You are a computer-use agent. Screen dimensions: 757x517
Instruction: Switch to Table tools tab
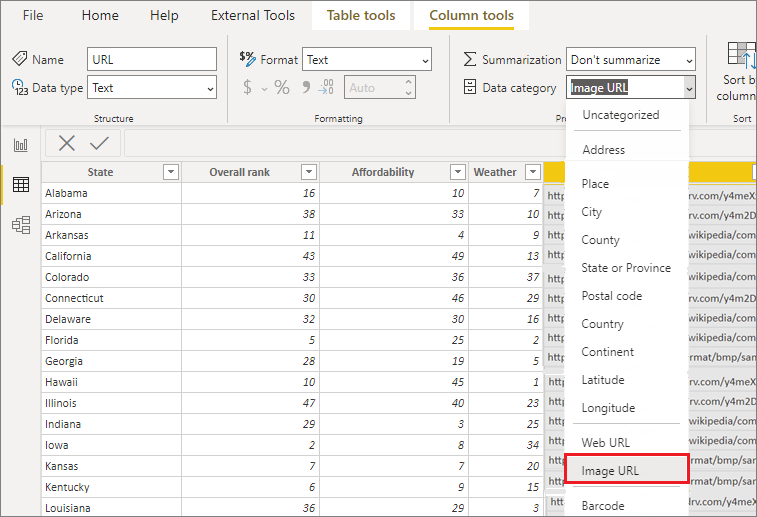(361, 15)
